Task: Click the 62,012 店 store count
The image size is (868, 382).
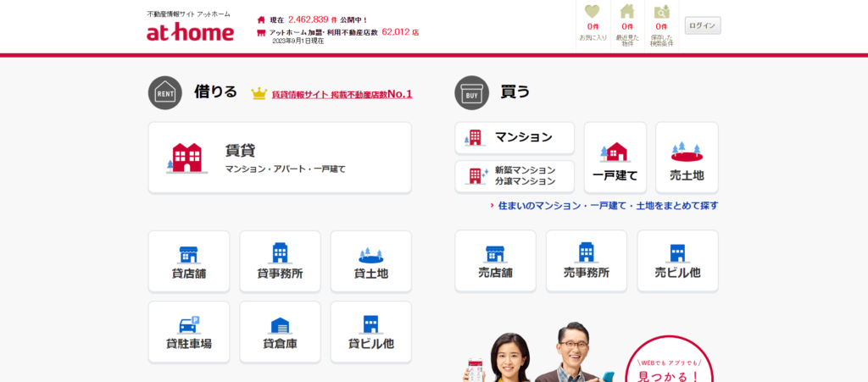Action: pyautogui.click(x=400, y=32)
